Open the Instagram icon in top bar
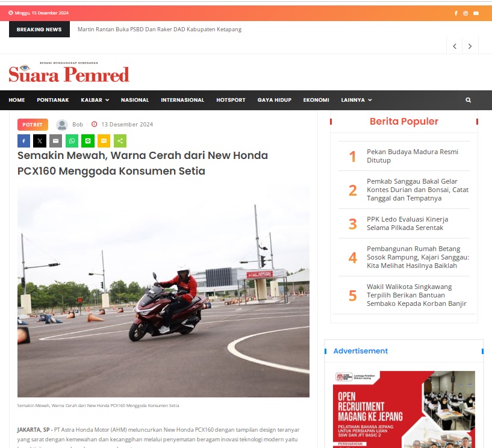The width and height of the screenshot is (492, 448). coord(466,13)
